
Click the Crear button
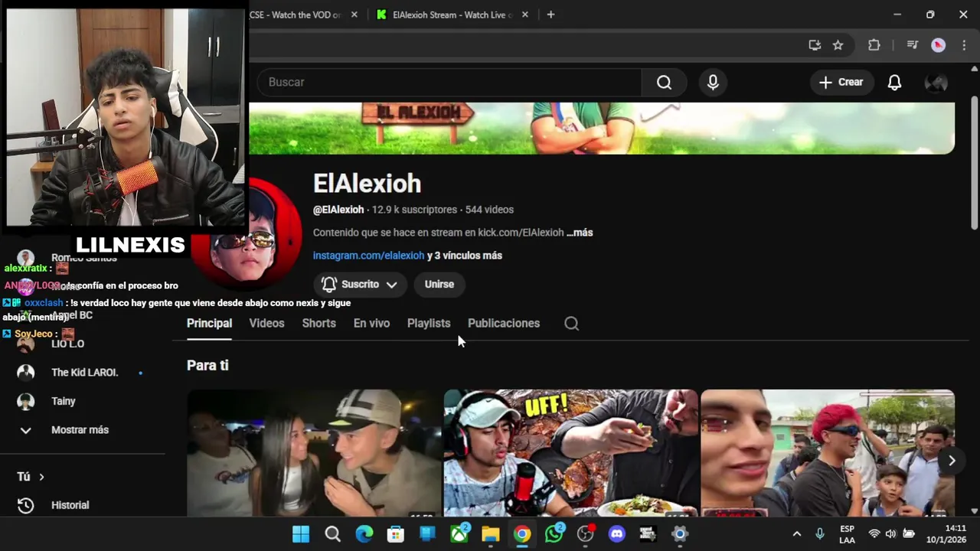pos(841,82)
